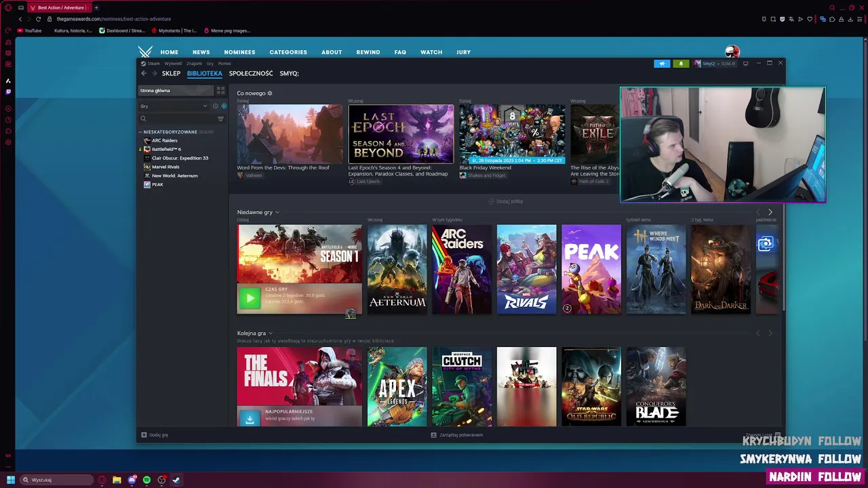Click the Dodaj grę plus icon
The width and height of the screenshot is (868, 488).
tap(144, 435)
